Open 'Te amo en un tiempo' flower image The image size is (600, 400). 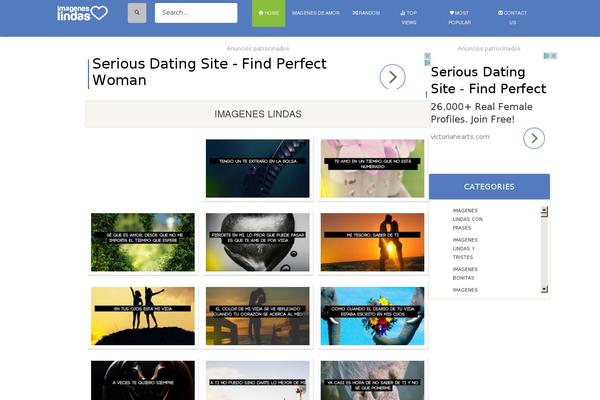(x=372, y=168)
